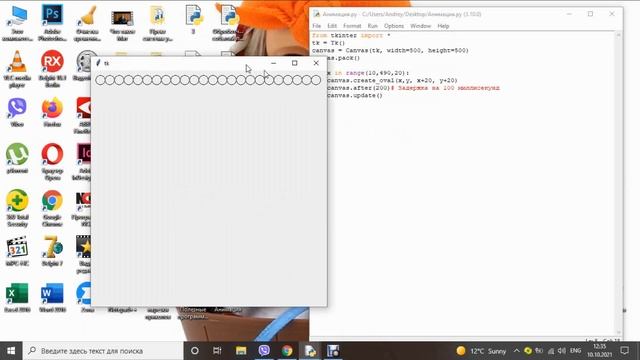Click the volume speaker tray icon

tap(562, 351)
